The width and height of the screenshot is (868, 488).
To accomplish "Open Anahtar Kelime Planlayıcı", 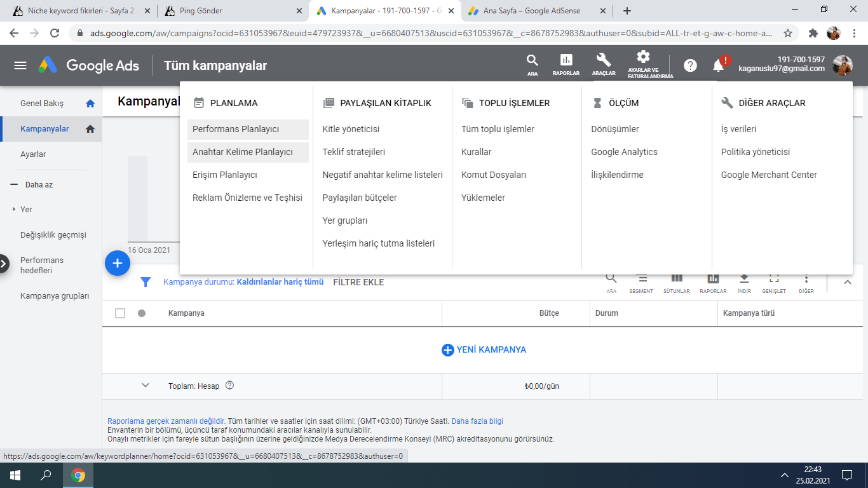I will (x=248, y=152).
